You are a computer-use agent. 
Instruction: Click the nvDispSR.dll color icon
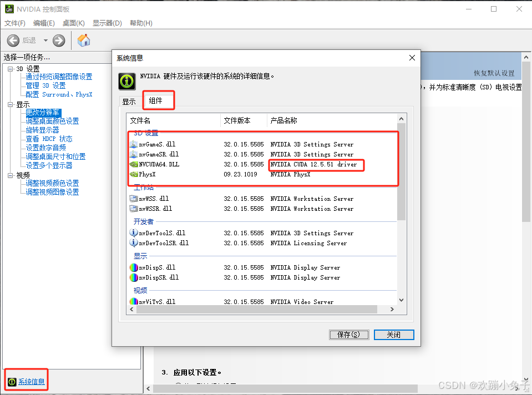(x=134, y=277)
